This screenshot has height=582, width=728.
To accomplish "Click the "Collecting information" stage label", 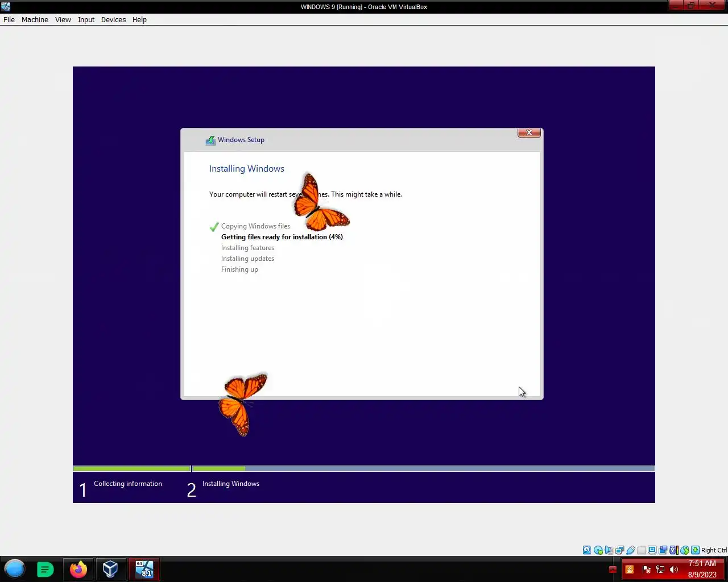I will 128,484.
